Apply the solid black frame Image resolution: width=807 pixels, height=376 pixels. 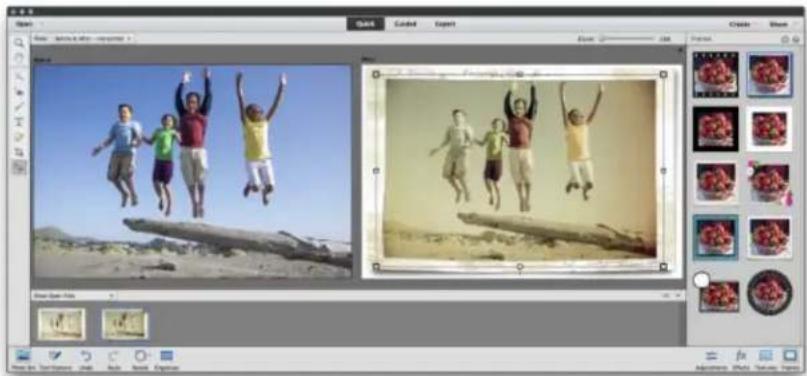[715, 129]
